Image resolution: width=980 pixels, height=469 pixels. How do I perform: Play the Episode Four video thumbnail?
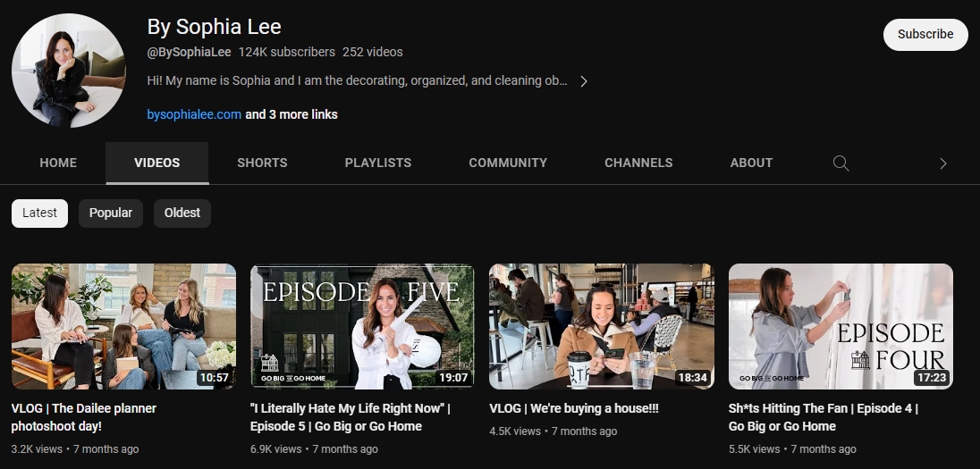pos(841,327)
